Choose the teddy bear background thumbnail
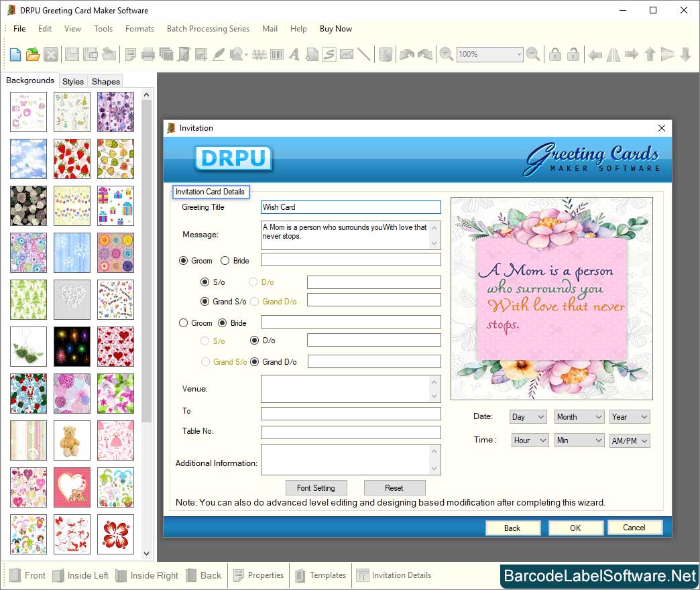 coord(72,440)
